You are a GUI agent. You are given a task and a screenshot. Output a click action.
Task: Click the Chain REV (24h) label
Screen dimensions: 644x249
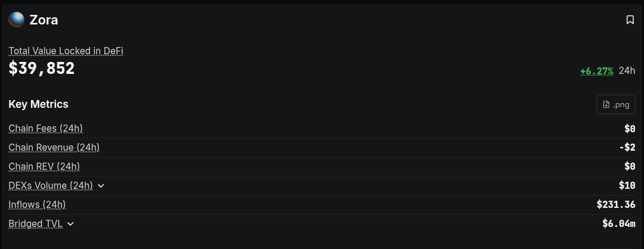click(x=44, y=167)
